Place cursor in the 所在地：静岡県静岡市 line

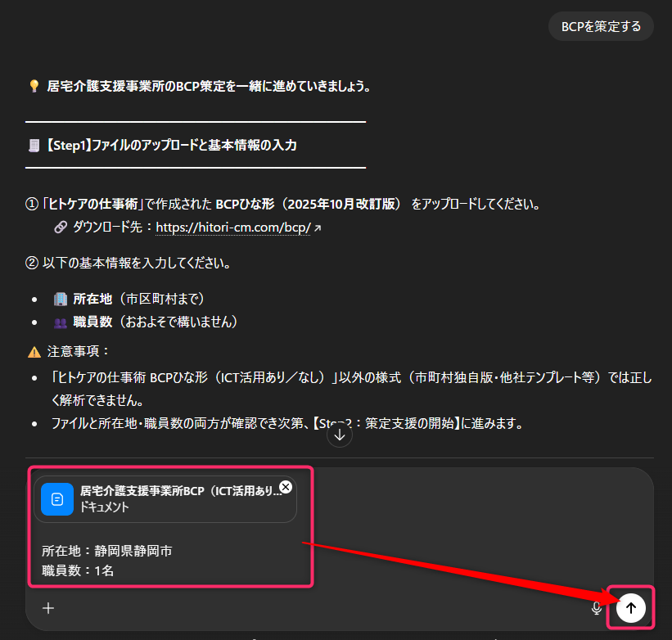[106, 551]
